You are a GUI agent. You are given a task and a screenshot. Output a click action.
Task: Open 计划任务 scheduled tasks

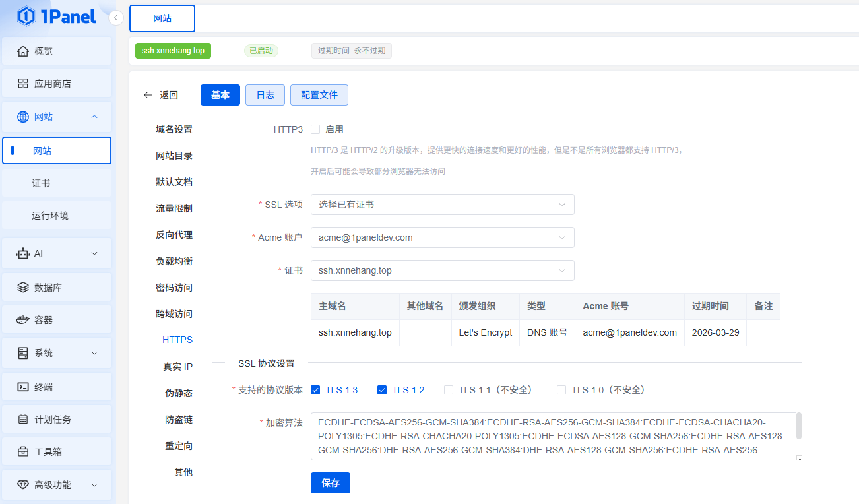(x=57, y=418)
